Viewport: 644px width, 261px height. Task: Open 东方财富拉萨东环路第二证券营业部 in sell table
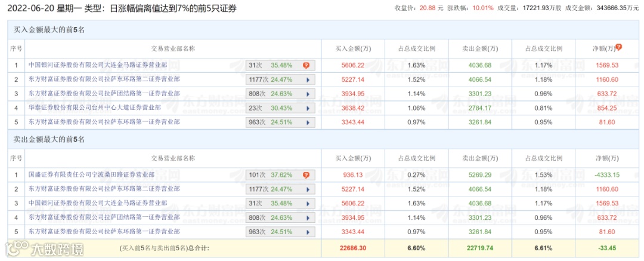104,189
